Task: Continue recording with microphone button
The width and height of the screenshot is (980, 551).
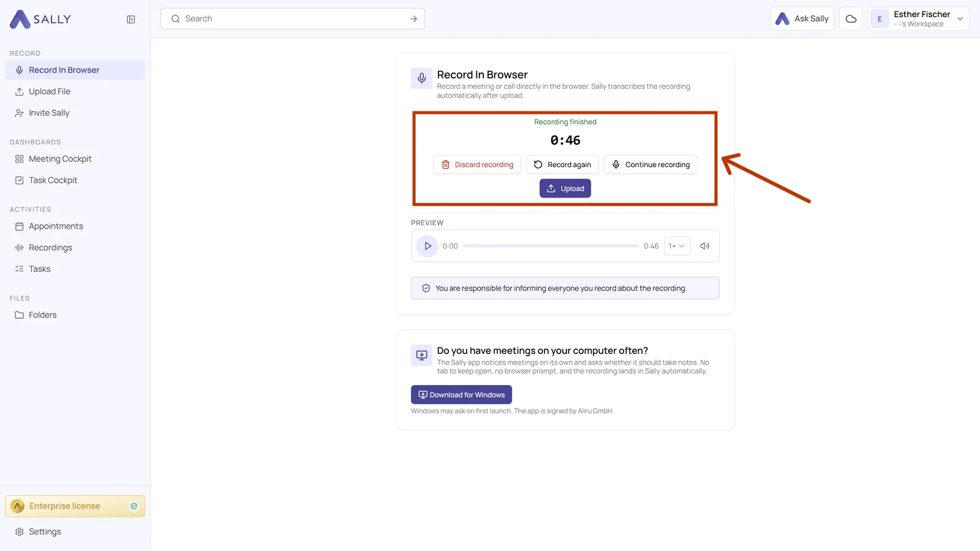Action: coord(650,165)
